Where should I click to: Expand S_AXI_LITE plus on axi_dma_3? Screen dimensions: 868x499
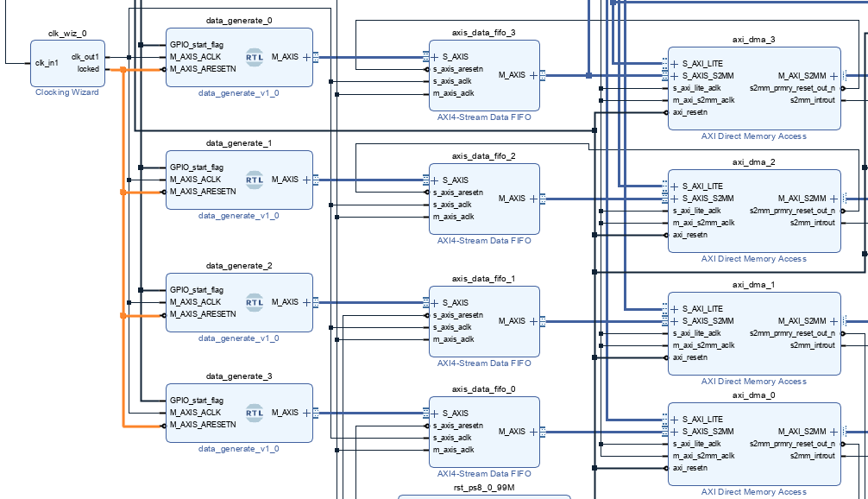tap(674, 64)
